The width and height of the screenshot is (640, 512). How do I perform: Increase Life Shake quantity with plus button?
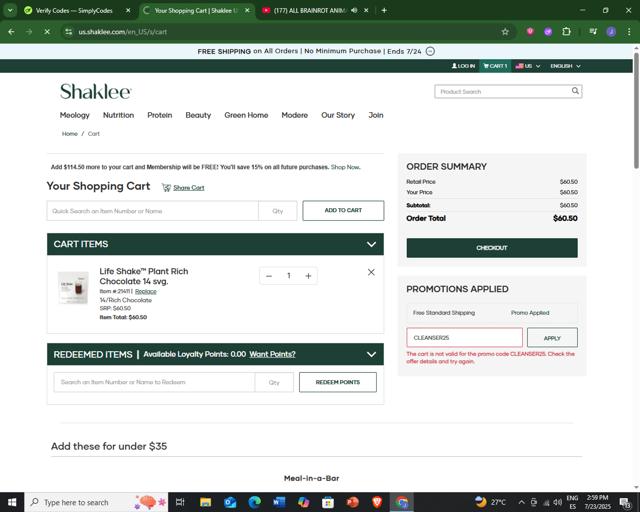(308, 276)
